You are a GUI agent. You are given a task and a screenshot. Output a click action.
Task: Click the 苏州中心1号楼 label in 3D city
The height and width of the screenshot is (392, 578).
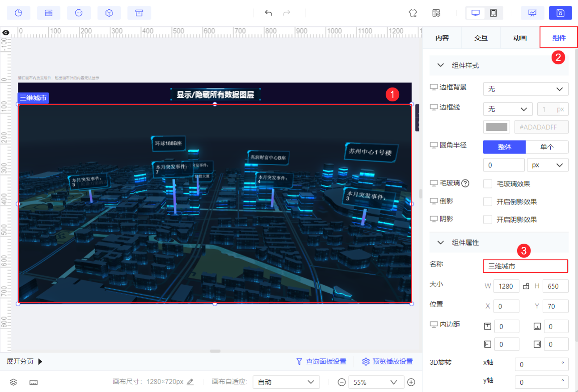pyautogui.click(x=371, y=152)
